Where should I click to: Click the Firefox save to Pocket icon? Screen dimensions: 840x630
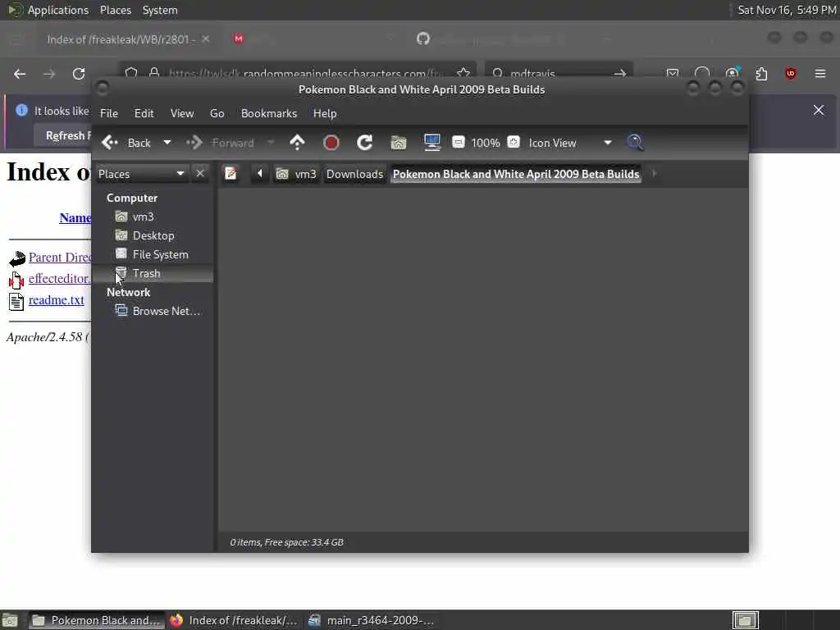point(673,73)
